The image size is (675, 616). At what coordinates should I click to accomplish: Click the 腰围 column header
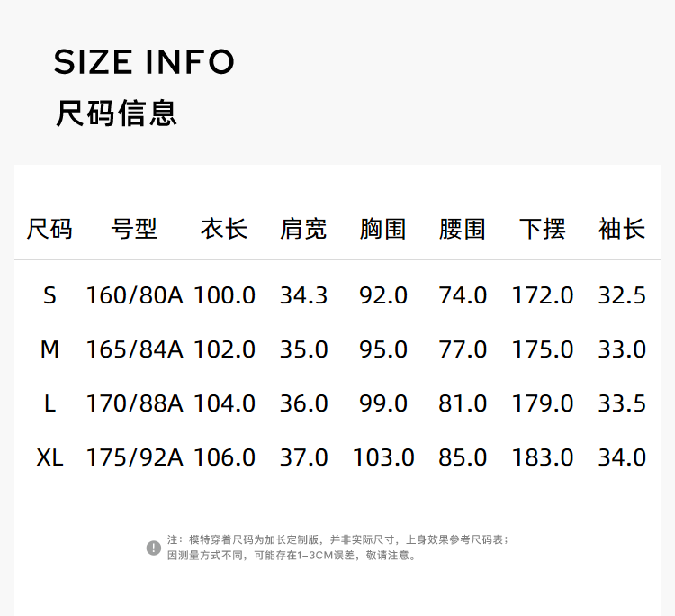click(463, 229)
